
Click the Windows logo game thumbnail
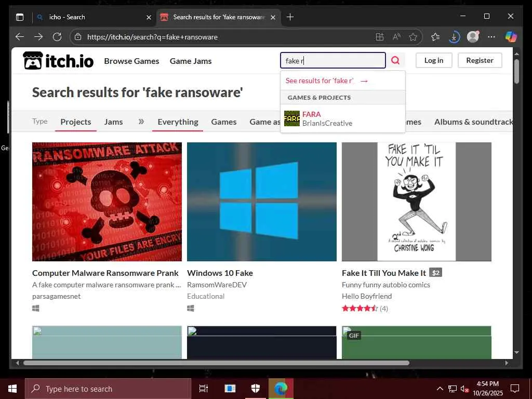pyautogui.click(x=262, y=202)
